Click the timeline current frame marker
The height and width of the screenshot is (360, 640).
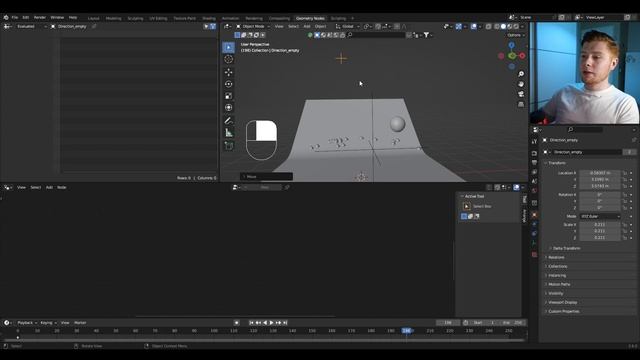point(407,331)
